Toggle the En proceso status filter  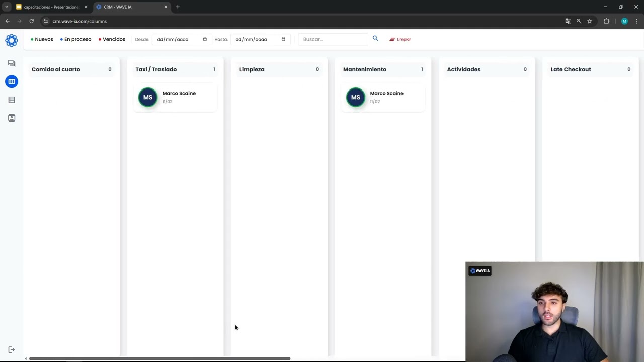[x=75, y=39]
